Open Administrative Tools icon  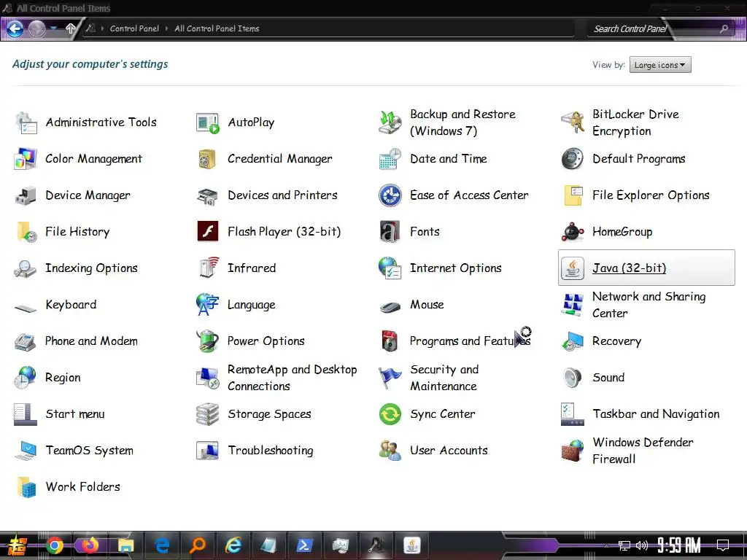pos(26,122)
